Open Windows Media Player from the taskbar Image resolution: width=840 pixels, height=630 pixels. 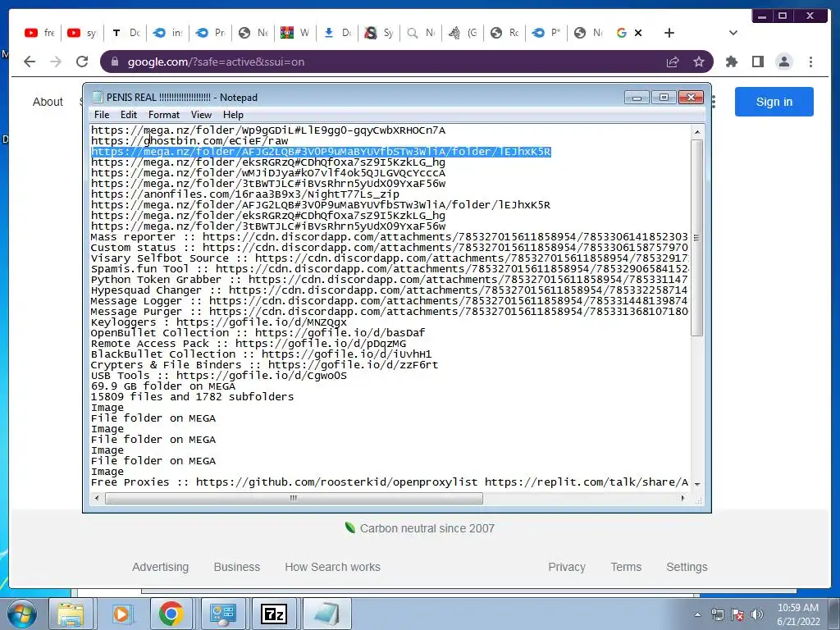(121, 614)
